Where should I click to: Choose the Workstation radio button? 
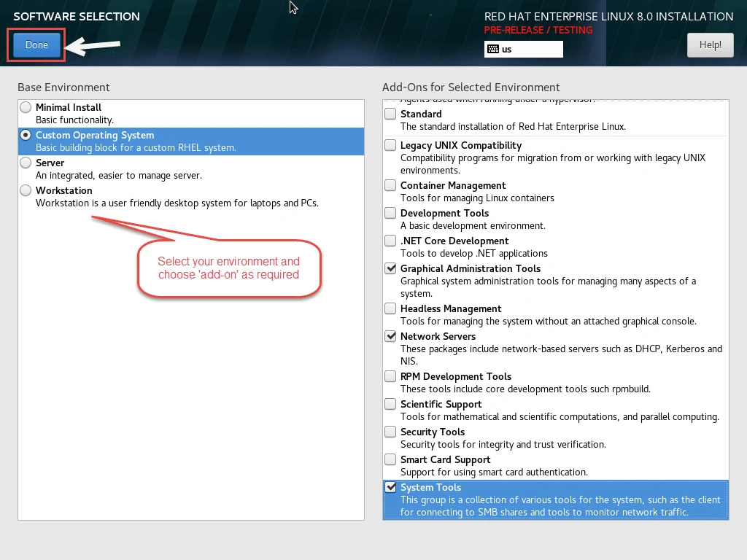point(26,190)
